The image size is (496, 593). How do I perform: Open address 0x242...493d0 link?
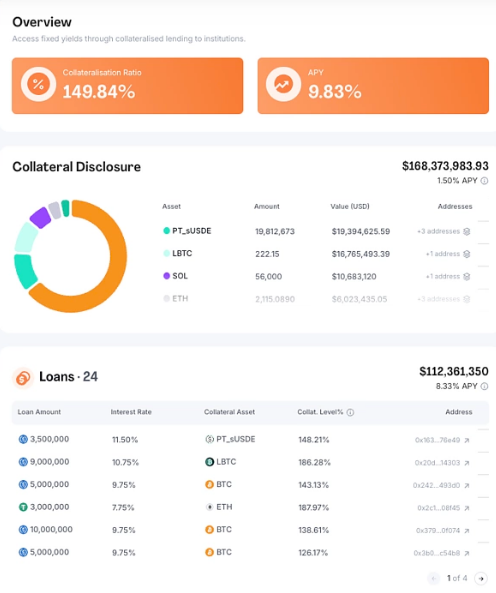coord(436,485)
